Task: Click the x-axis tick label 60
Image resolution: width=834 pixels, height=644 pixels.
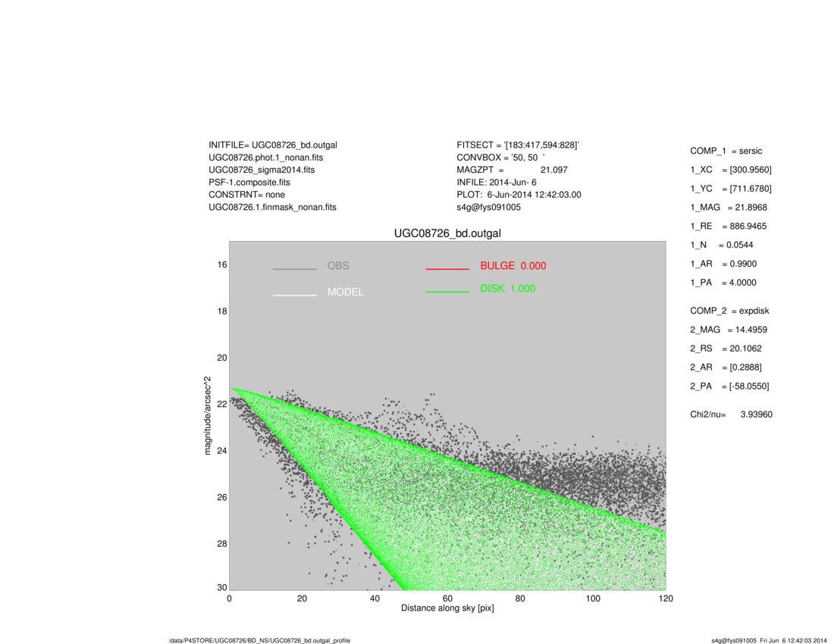Action: [447, 598]
